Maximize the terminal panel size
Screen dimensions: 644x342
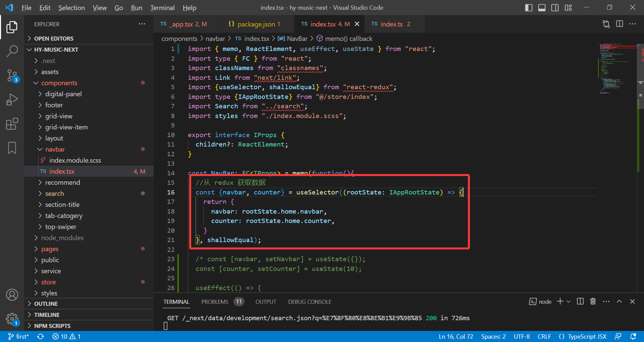pyautogui.click(x=619, y=301)
